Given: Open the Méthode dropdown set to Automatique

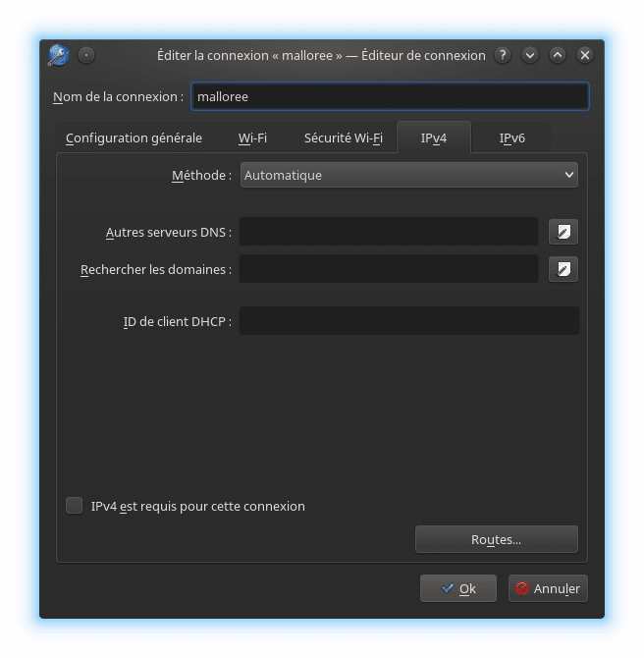Looking at the screenshot, I should (x=409, y=175).
